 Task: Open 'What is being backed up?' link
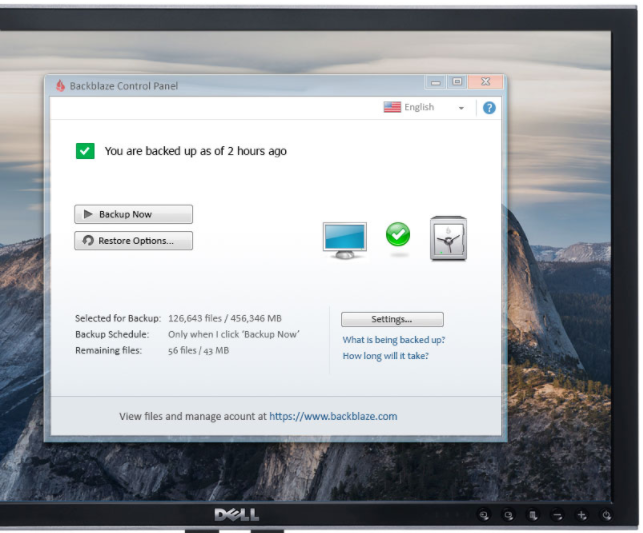pos(394,340)
